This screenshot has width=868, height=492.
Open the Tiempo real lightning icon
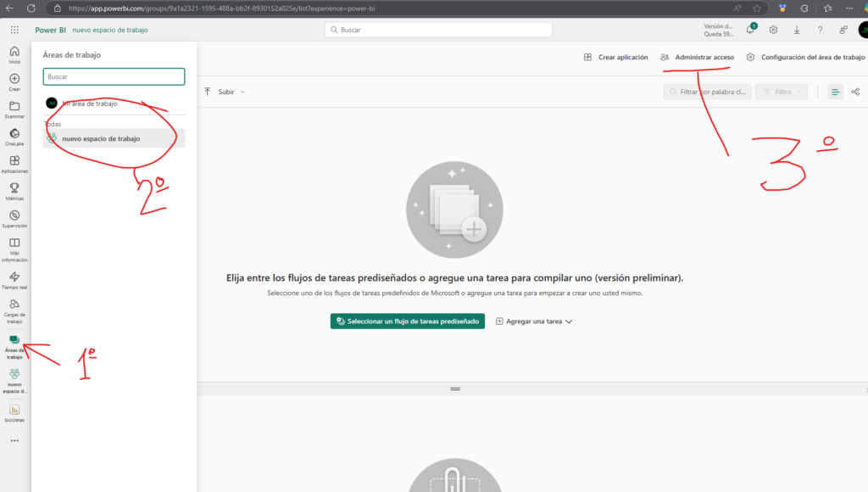14,277
